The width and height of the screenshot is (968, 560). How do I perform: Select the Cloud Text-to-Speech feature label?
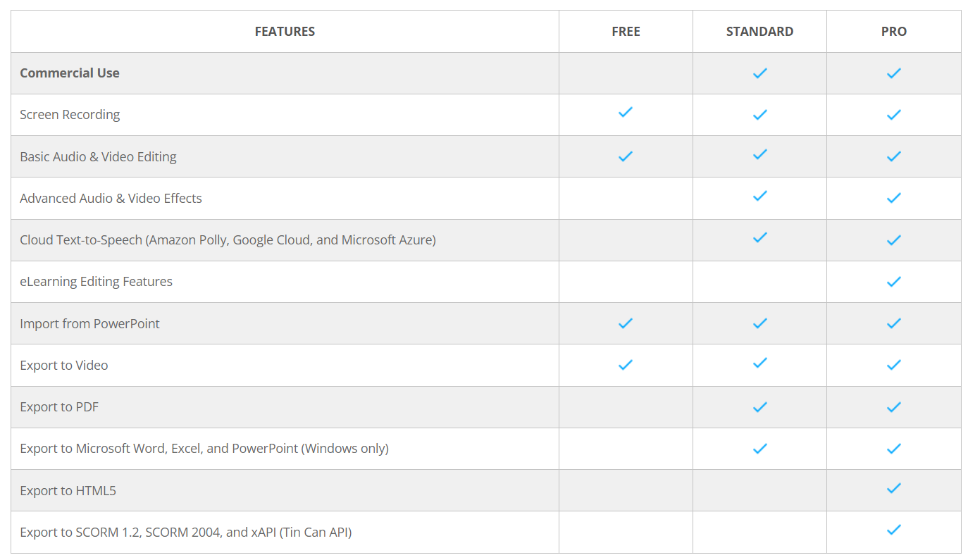228,240
